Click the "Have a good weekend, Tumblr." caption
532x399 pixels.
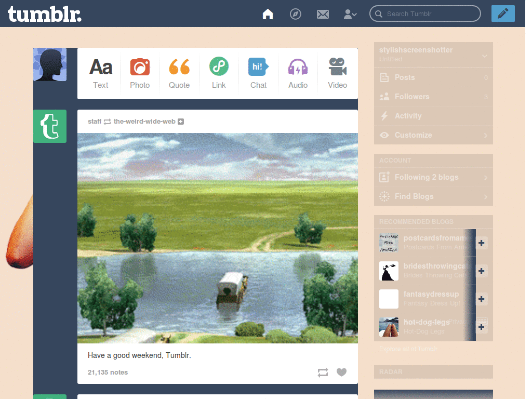139,355
